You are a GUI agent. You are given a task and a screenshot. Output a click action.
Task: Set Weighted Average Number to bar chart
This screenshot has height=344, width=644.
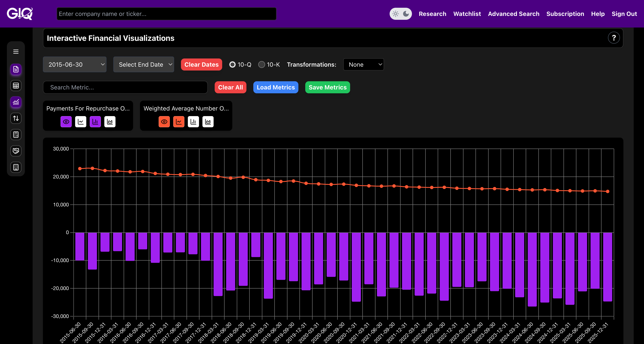point(193,122)
